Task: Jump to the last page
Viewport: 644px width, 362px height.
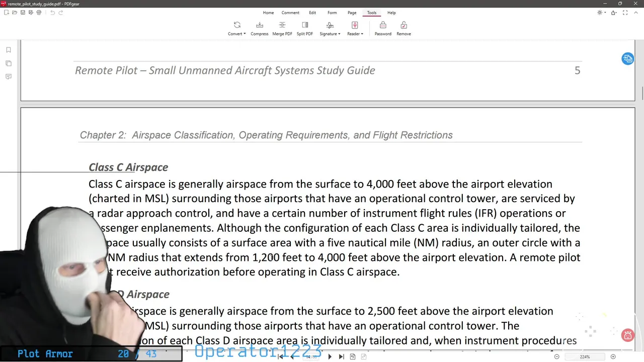Action: [x=341, y=356]
